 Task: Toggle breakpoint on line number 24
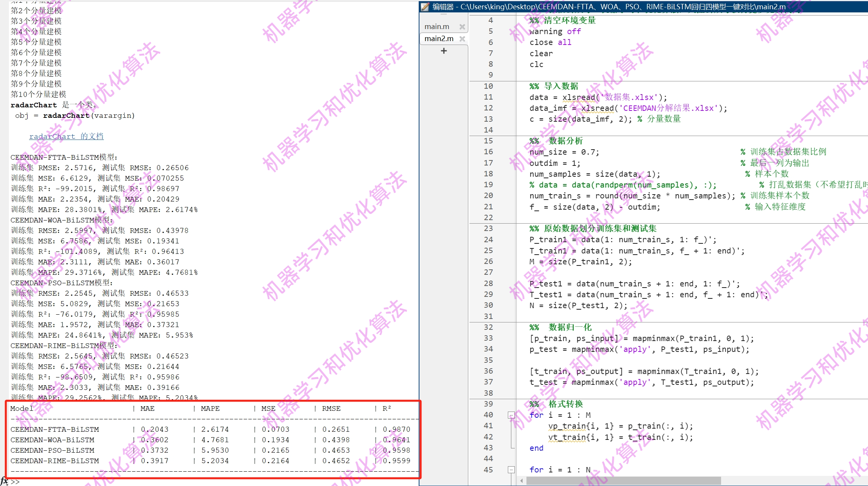pos(488,240)
